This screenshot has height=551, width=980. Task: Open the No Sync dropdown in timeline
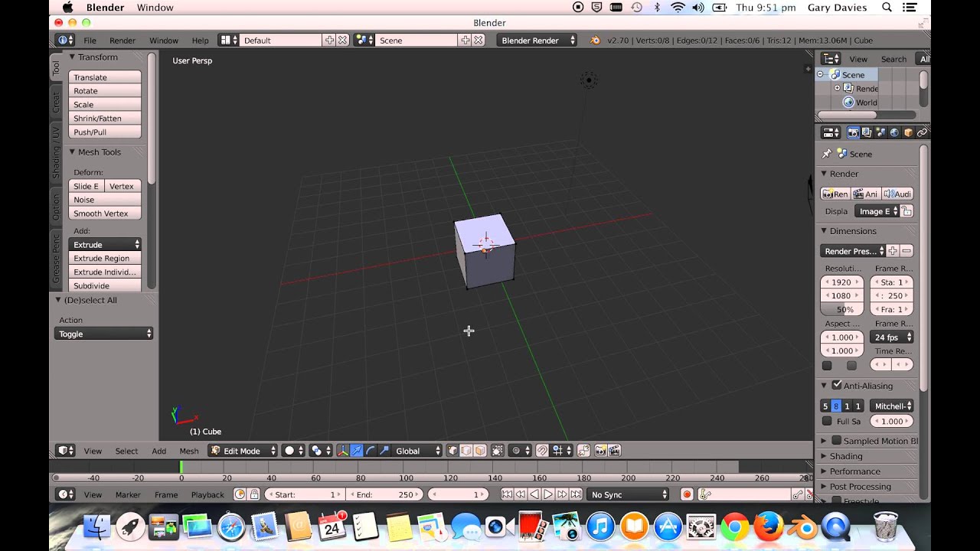click(629, 494)
